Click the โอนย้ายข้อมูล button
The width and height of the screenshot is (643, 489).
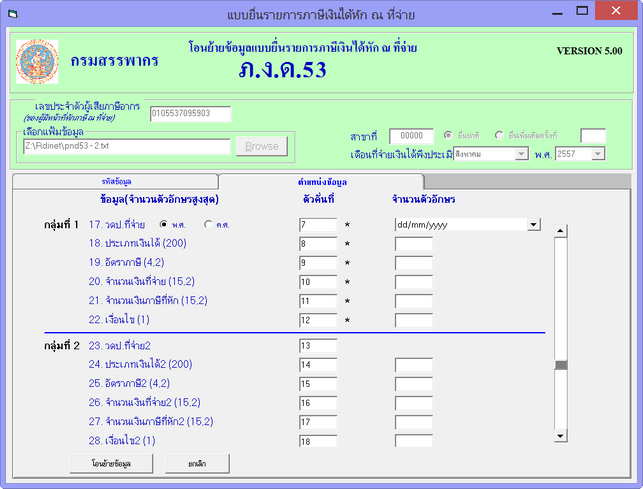[111, 464]
